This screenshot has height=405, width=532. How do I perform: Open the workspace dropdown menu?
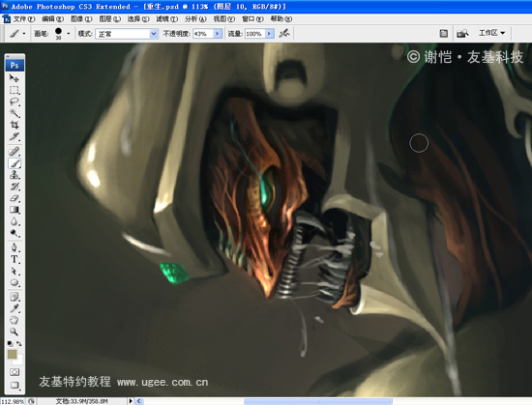click(x=491, y=33)
